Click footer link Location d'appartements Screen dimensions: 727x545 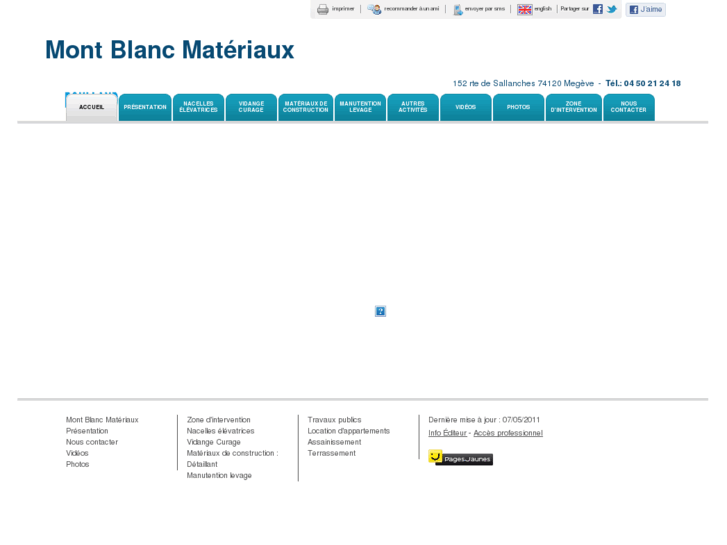click(349, 431)
